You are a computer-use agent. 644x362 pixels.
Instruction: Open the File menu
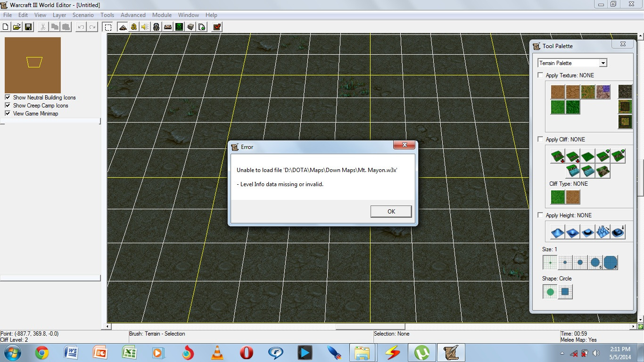pyautogui.click(x=8, y=15)
